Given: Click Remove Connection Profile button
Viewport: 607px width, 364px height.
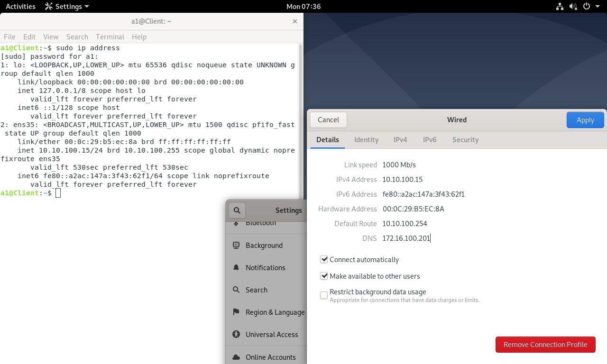Looking at the screenshot, I should click(x=545, y=345).
